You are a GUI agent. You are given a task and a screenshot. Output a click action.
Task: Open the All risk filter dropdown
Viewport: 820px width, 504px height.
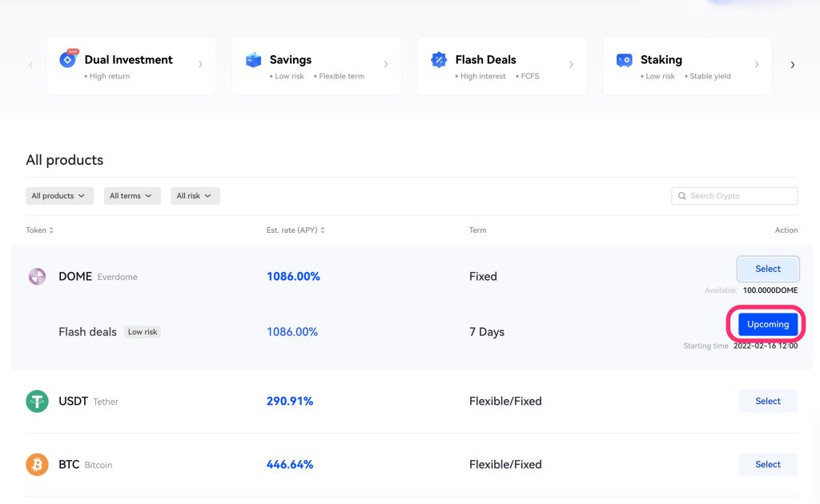tap(195, 196)
